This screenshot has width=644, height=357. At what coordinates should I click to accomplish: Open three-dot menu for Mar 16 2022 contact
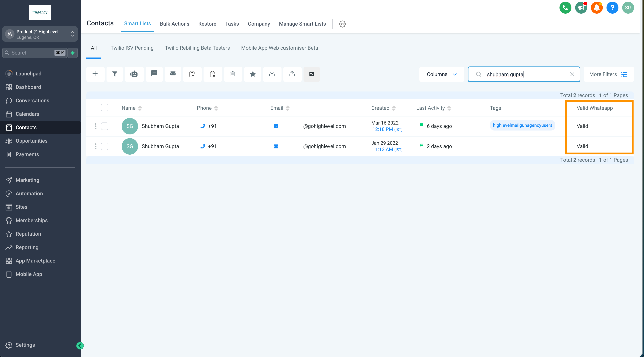96,126
